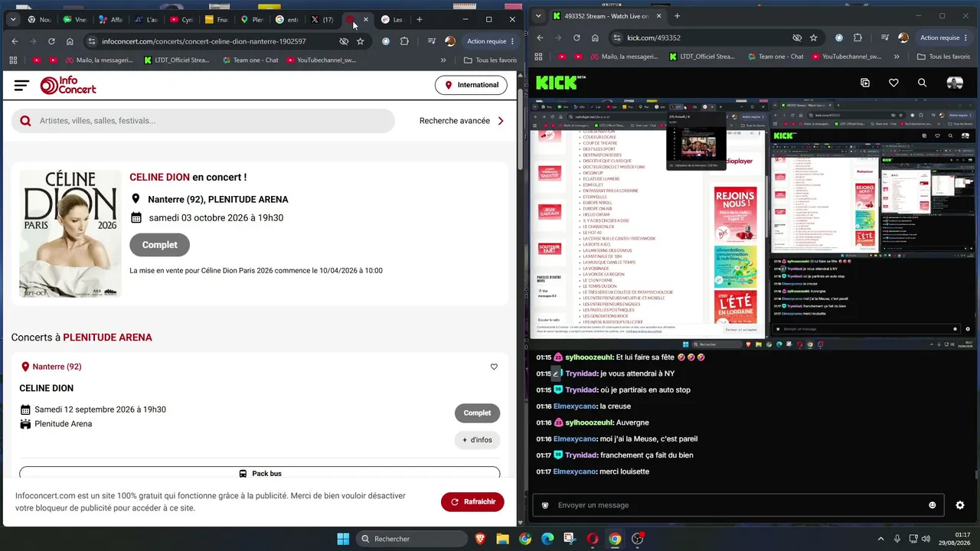This screenshot has width=980, height=551.
Task: Click the magnifier icon in InfoConcert search bar
Action: click(25, 121)
